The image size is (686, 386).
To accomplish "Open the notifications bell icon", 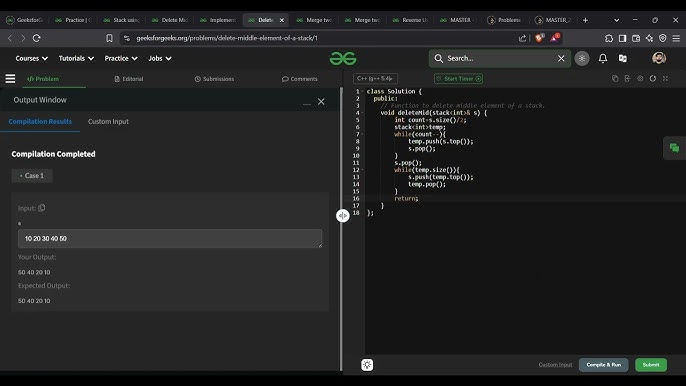I will 602,58.
